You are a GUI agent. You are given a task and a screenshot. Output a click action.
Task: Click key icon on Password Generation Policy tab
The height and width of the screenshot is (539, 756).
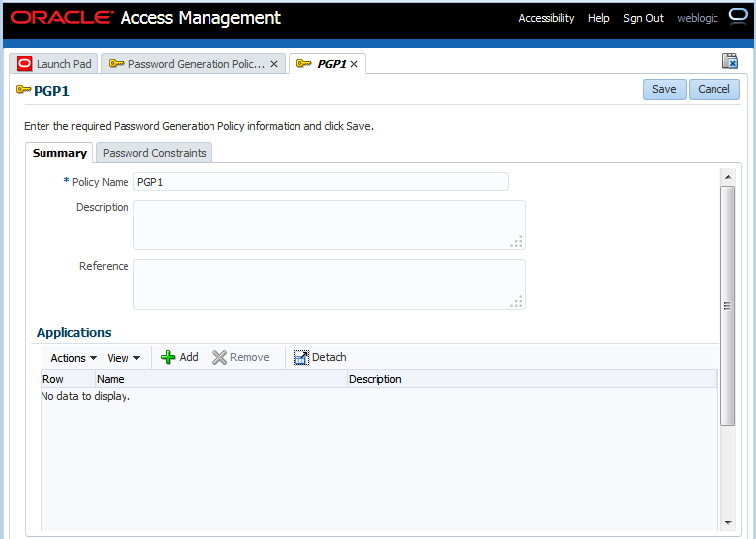point(116,63)
